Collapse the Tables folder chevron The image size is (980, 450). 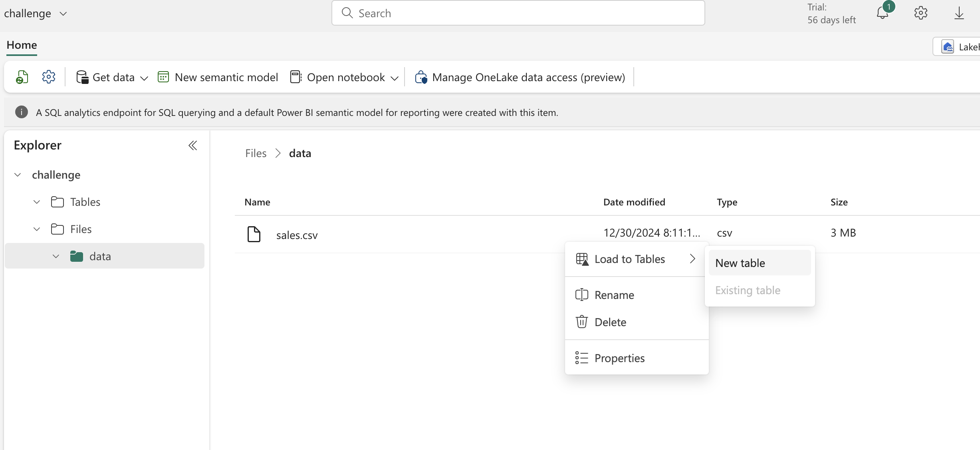pos(37,202)
